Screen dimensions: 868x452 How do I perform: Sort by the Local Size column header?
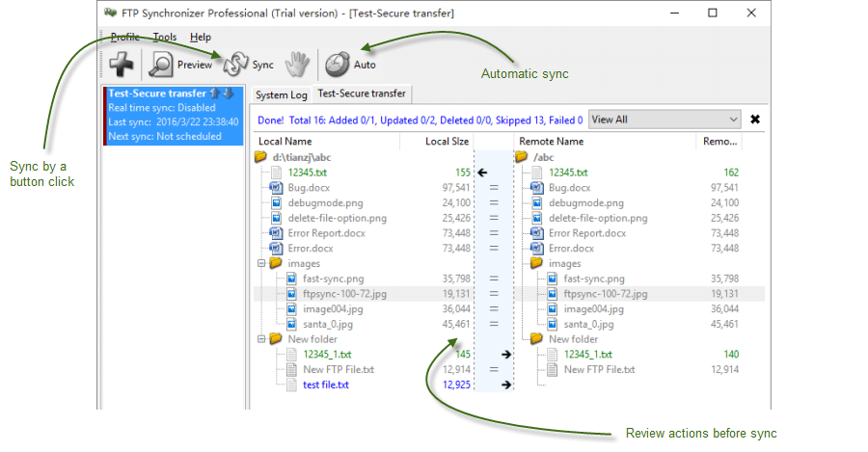(447, 142)
